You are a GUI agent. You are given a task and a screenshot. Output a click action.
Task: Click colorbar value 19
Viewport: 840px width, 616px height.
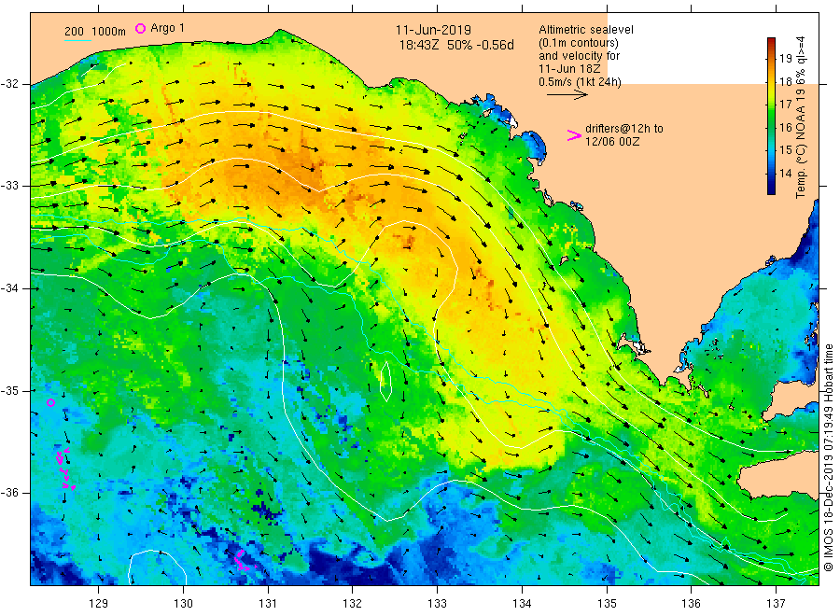pyautogui.click(x=785, y=59)
